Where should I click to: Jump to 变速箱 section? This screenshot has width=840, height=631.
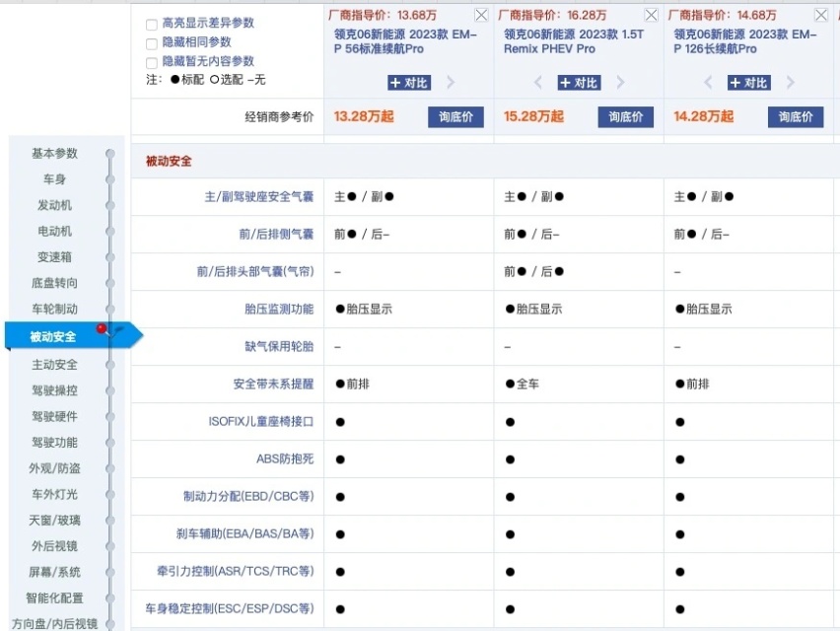click(x=54, y=257)
